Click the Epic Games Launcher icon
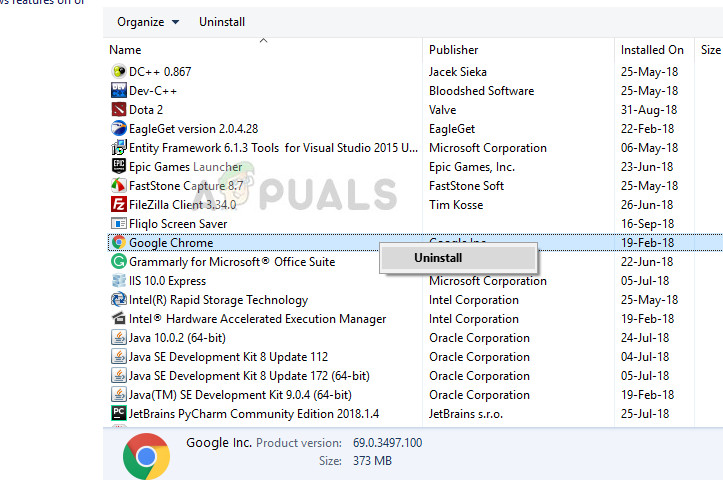Screen dimensions: 723x480 (119, 166)
